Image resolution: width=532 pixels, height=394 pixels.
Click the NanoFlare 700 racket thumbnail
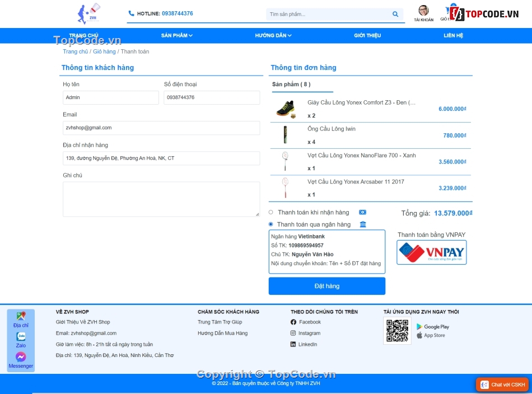tap(285, 161)
